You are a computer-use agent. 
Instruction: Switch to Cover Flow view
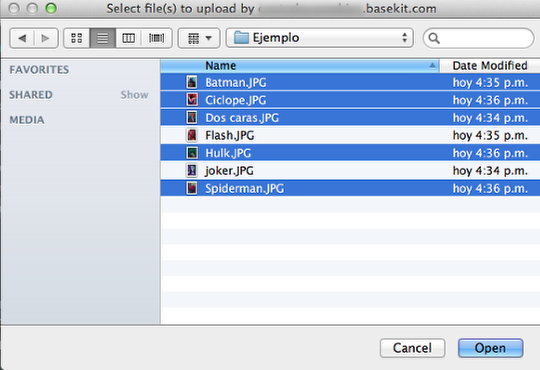coord(157,38)
